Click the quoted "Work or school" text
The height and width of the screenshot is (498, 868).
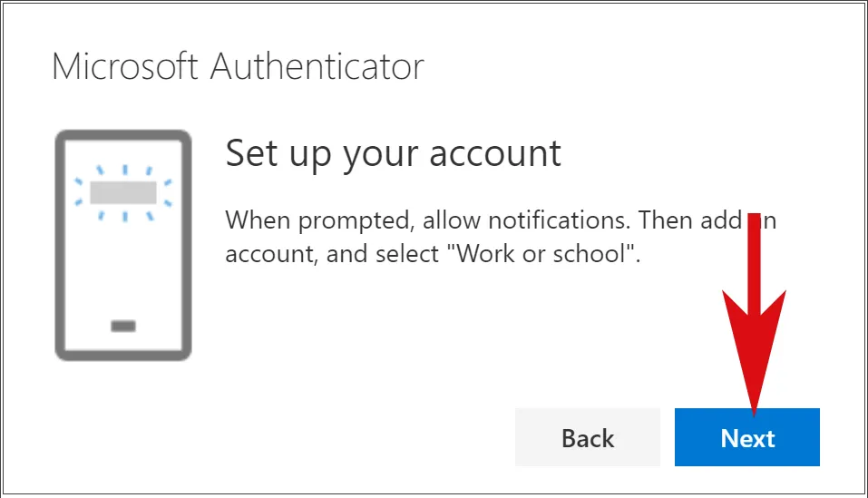pyautogui.click(x=541, y=253)
